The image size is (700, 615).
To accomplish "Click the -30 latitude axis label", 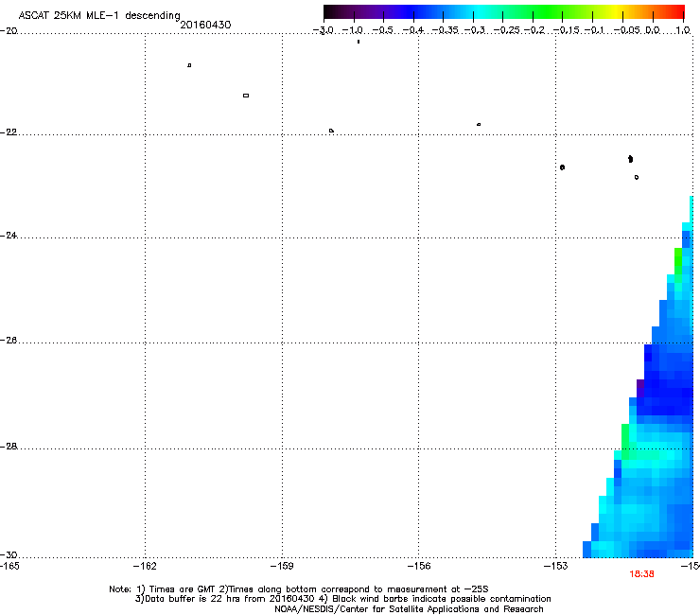I will click(9, 554).
